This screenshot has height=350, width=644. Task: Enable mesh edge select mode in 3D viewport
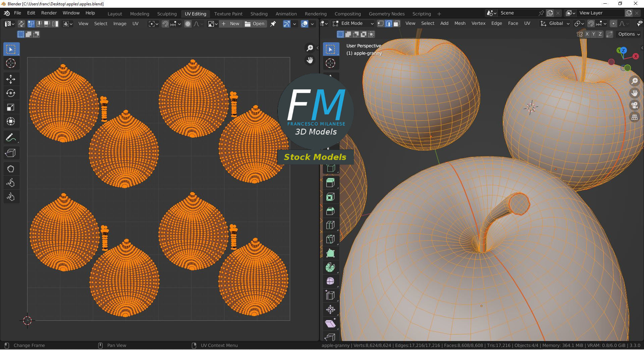tap(388, 24)
